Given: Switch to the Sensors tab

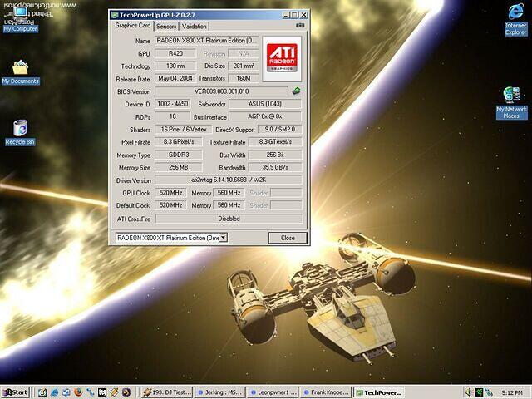Looking at the screenshot, I should point(166,26).
